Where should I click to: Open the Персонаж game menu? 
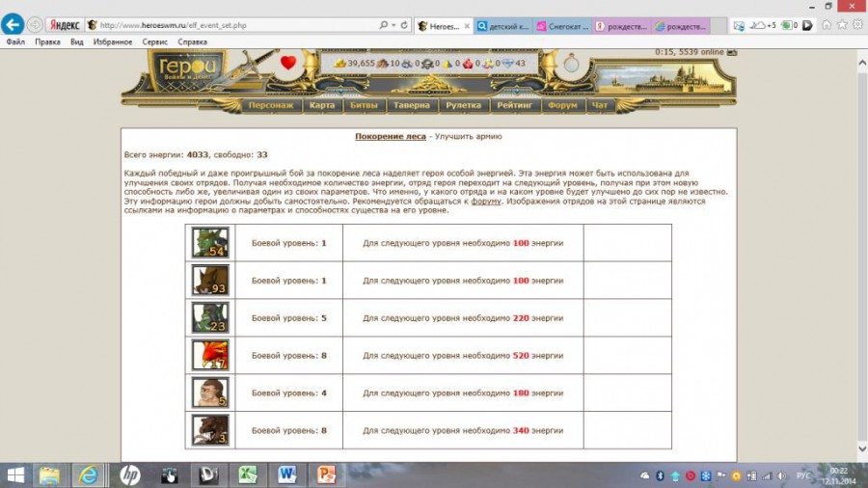click(270, 105)
